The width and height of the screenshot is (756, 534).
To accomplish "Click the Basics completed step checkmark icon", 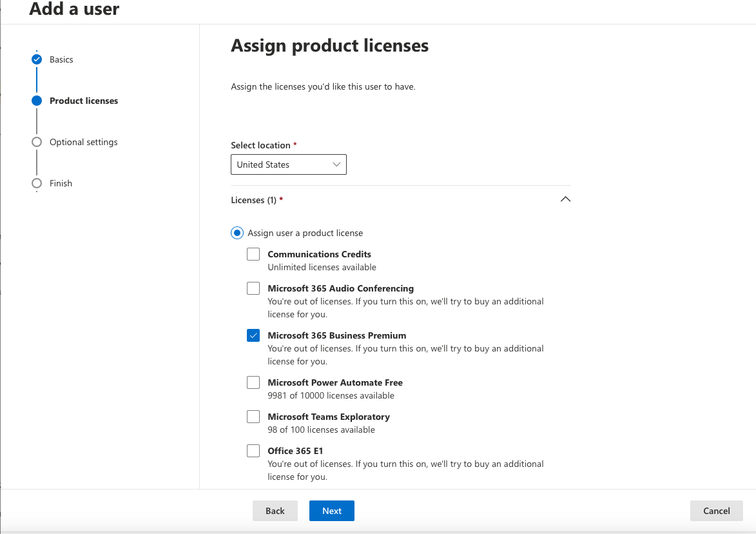I will coord(37,59).
